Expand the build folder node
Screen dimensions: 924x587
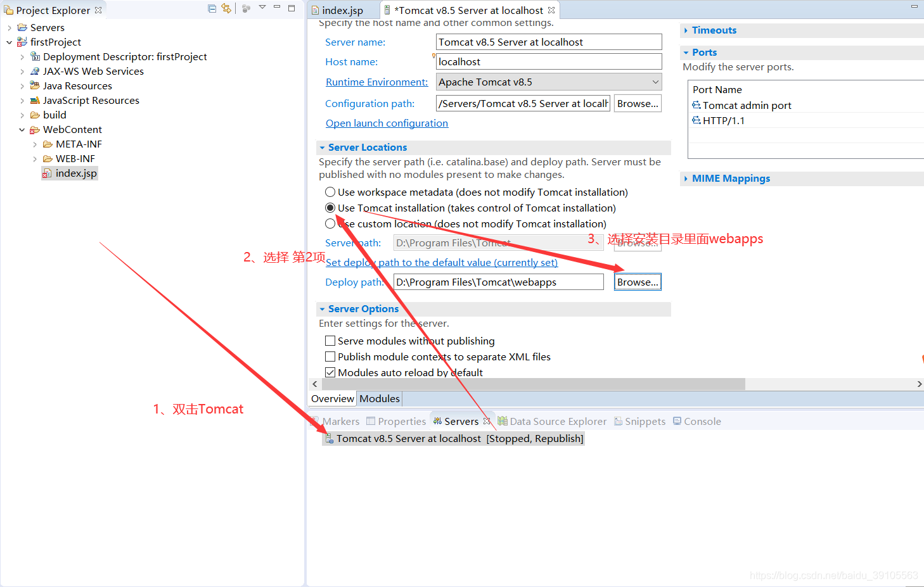tap(22, 115)
